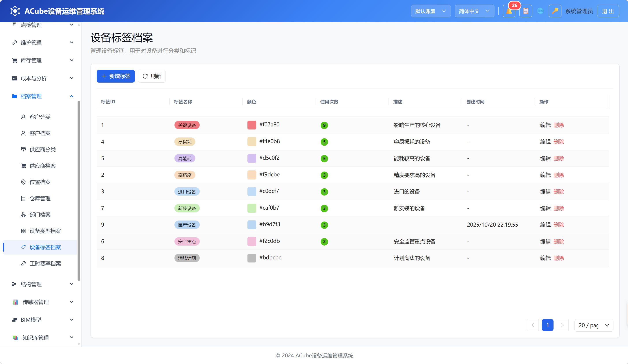The height and width of the screenshot is (364, 628).
Task: Click the 新增标签 button
Action: tap(116, 76)
